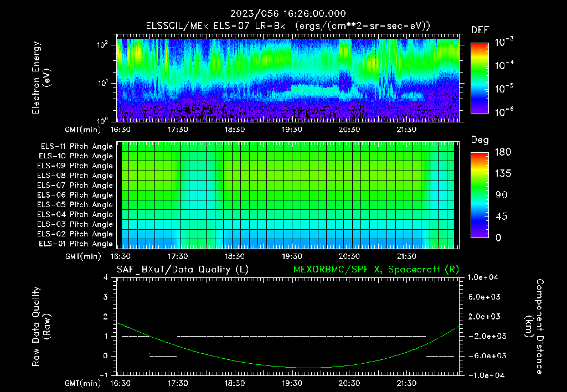Click the 16:30 tick label under the bottom plot
This screenshot has width=567, height=392.
click(120, 383)
